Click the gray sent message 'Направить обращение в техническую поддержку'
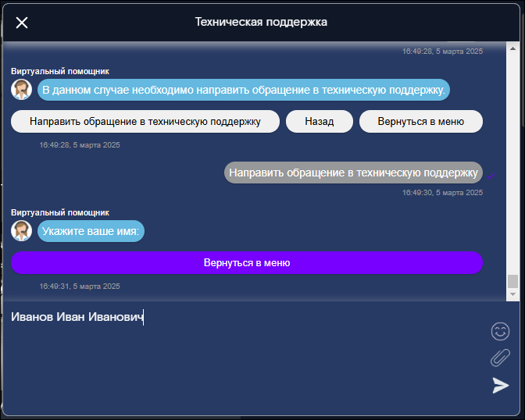This screenshot has height=420, width=525. [353, 173]
